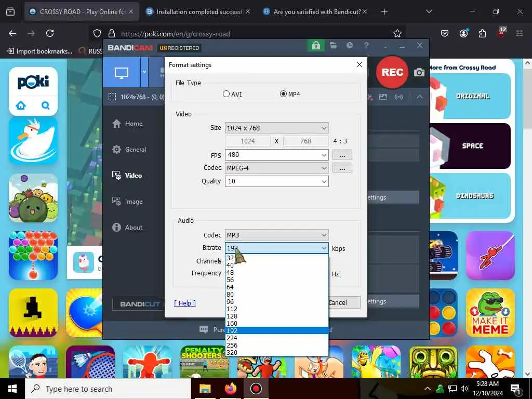Open the General section in the Bandicam sidebar
Image resolution: width=532 pixels, height=399 pixels.
click(129, 149)
